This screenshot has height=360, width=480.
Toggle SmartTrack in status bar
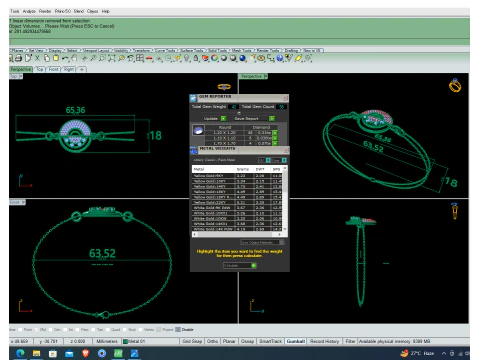click(x=270, y=341)
